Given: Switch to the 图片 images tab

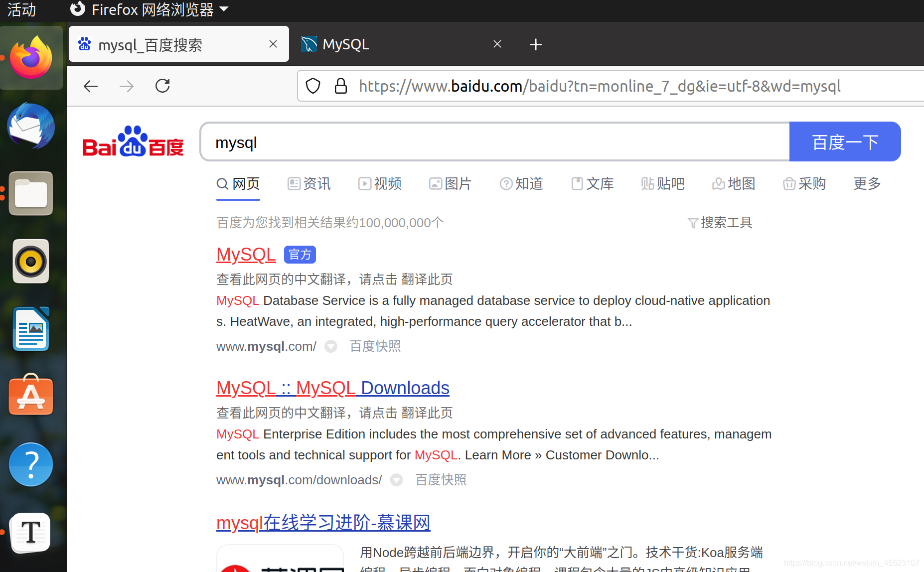Looking at the screenshot, I should (451, 184).
